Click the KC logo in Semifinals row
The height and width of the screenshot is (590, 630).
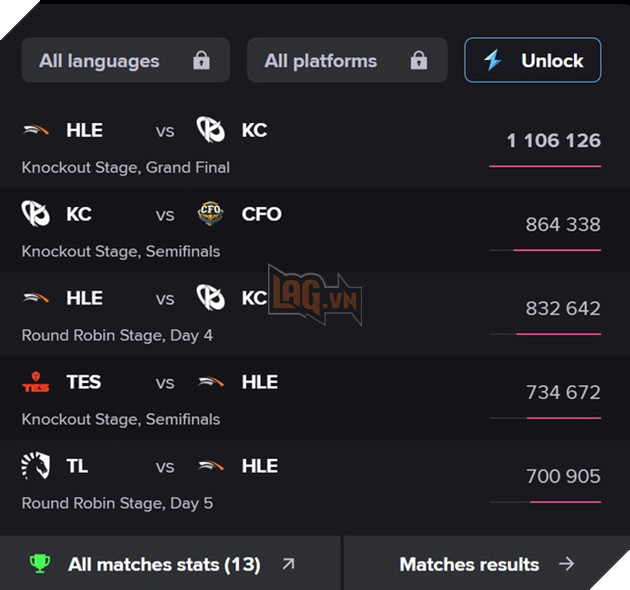pos(36,214)
